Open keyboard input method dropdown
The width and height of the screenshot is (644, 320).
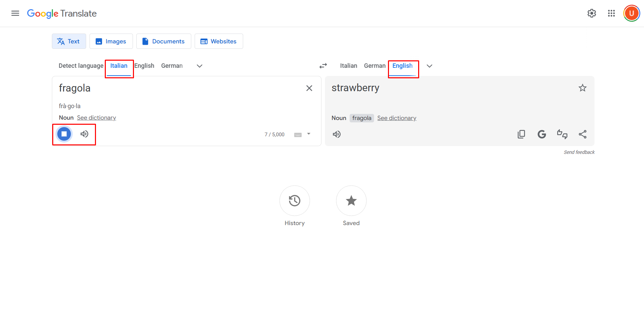[x=308, y=134]
